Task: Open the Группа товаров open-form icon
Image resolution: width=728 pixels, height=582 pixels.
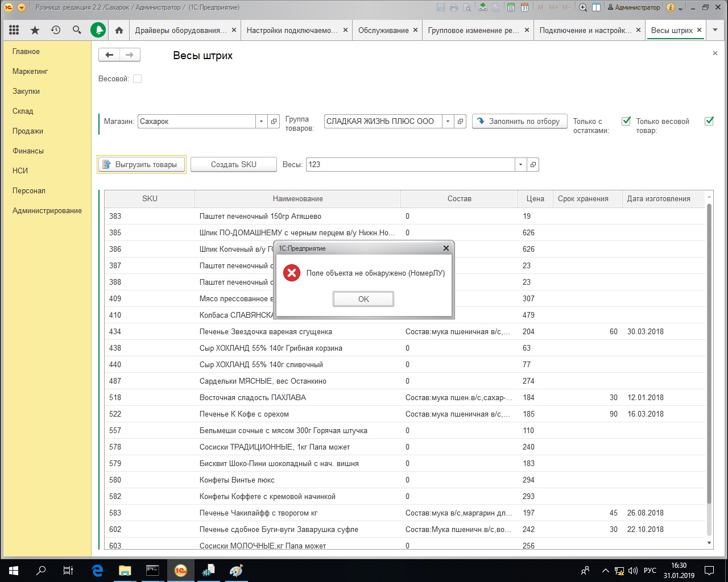Action: 461,121
